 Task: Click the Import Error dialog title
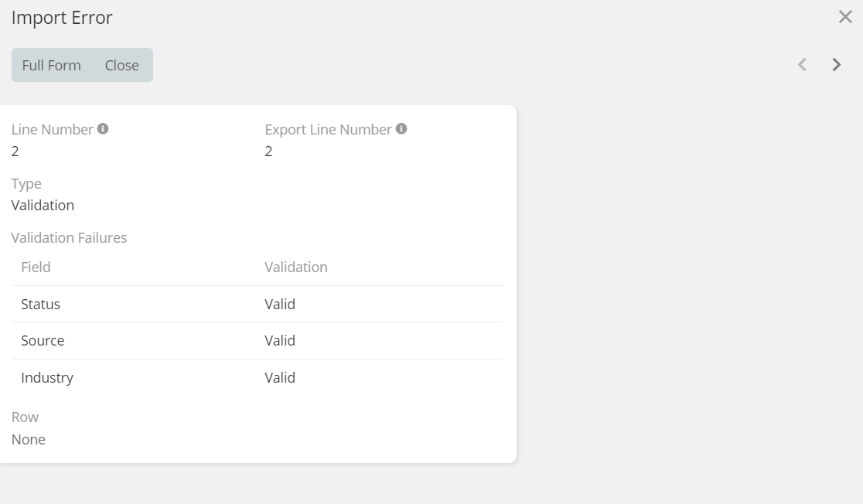pos(62,19)
